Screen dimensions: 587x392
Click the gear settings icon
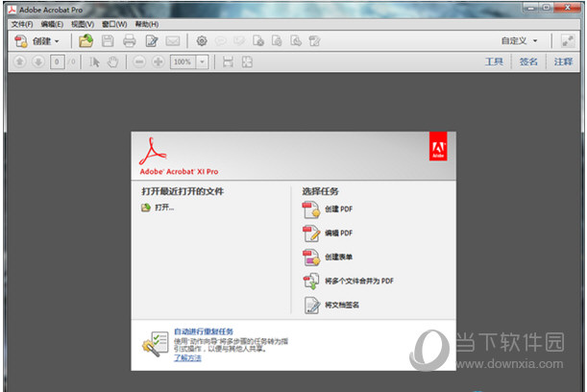click(202, 40)
